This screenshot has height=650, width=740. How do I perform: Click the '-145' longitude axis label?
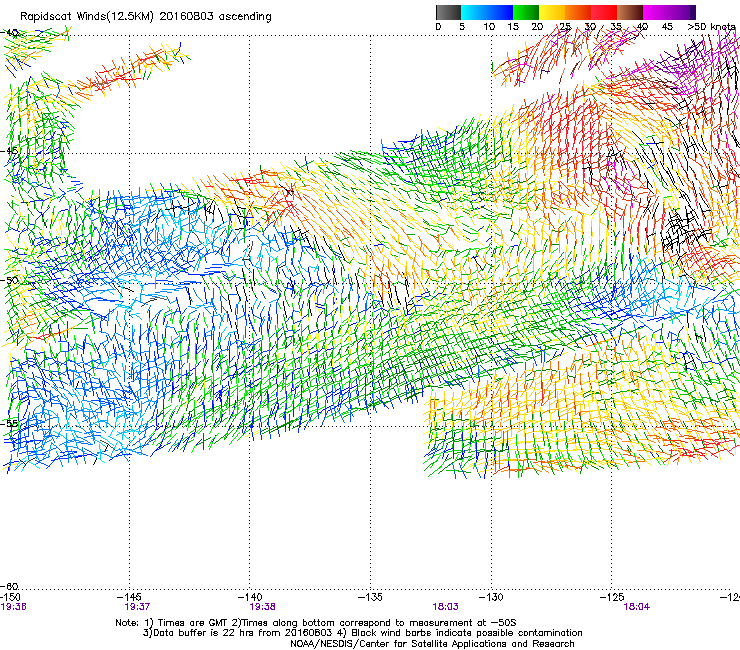click(x=129, y=598)
